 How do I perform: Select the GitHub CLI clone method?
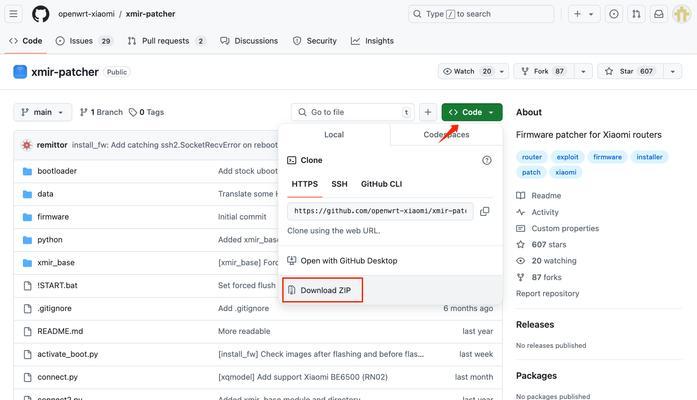[381, 184]
